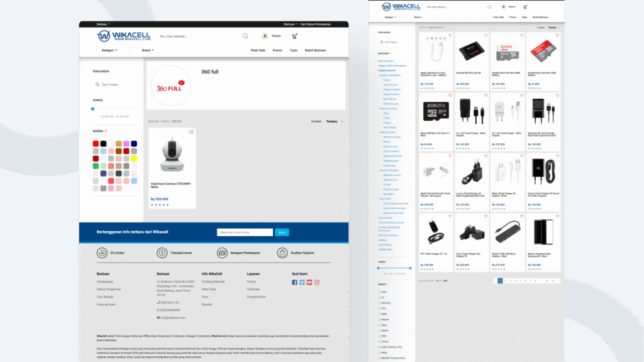Favorite the Vstarcam Camera product with heart icon
Screen dimensions: 644x362
(191, 132)
